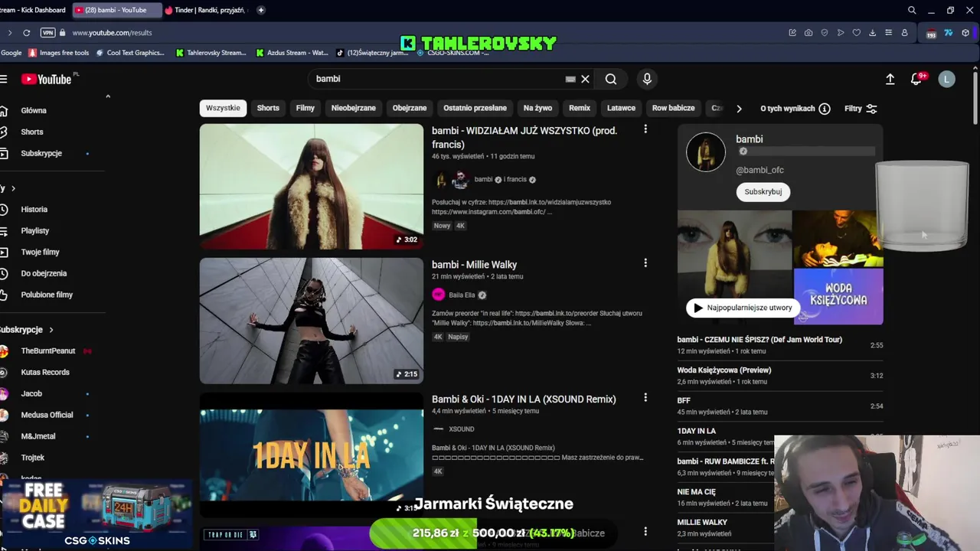980x551 pixels.
Task: Play Najpopularniejsze utwory
Action: pyautogui.click(x=742, y=308)
